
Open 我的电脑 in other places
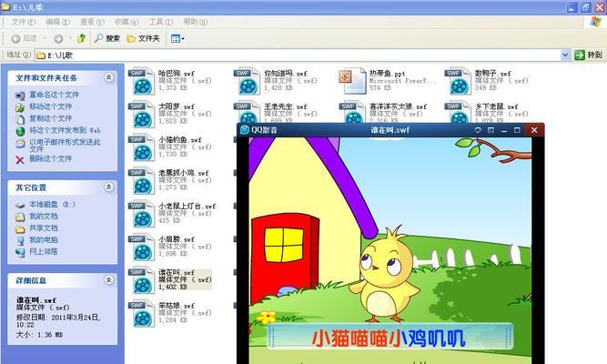(44, 240)
